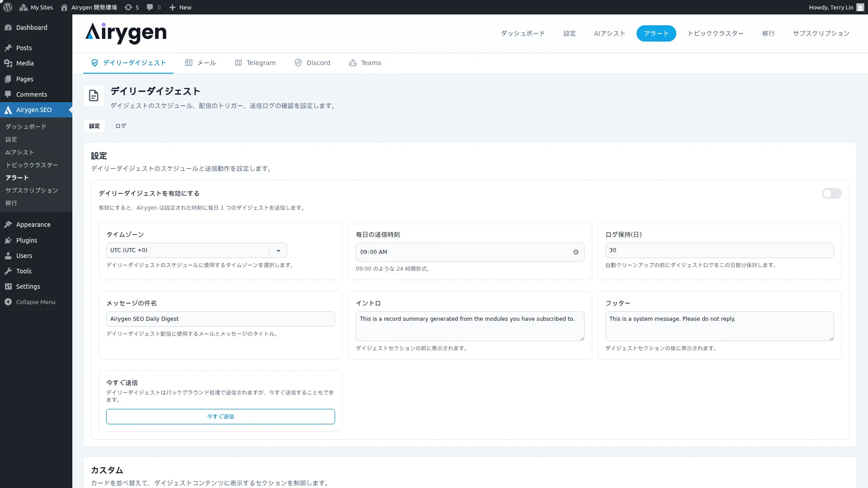The image size is (868, 488).
Task: Select the メッセージの件名 input field
Action: (x=220, y=319)
